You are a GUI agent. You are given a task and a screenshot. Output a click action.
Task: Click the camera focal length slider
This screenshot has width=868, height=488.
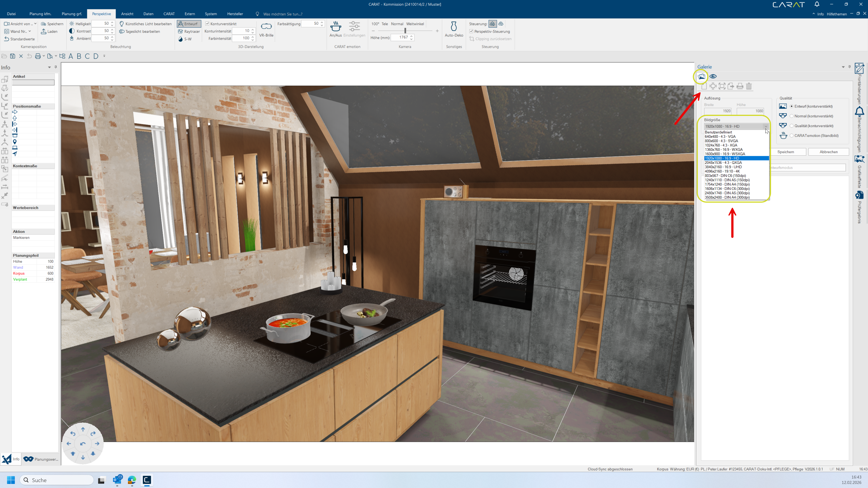click(405, 31)
